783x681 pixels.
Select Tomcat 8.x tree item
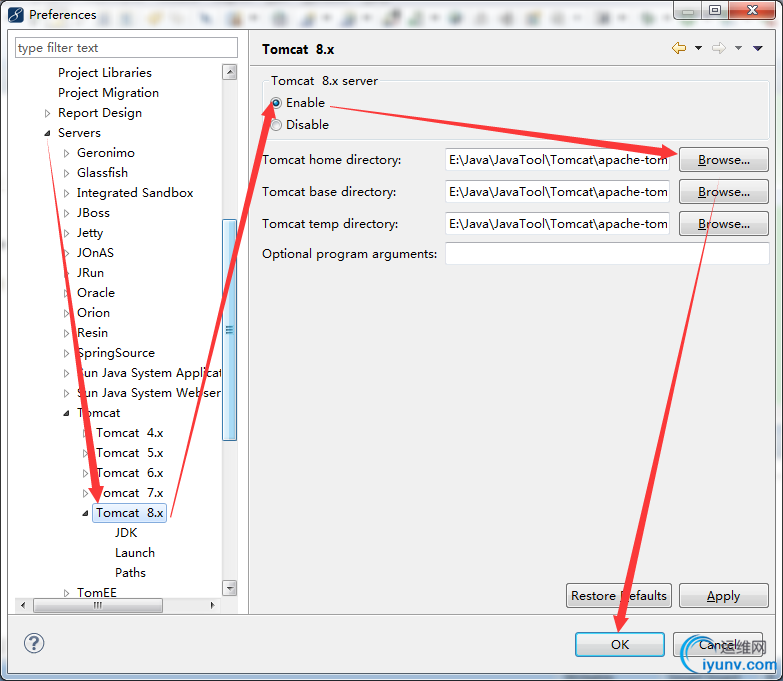[130, 513]
